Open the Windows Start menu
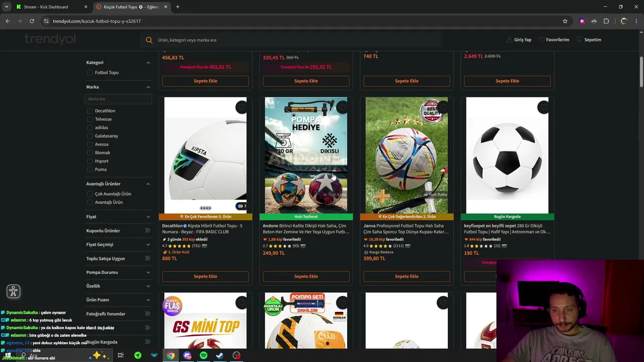This screenshot has height=362, width=644. point(8,355)
